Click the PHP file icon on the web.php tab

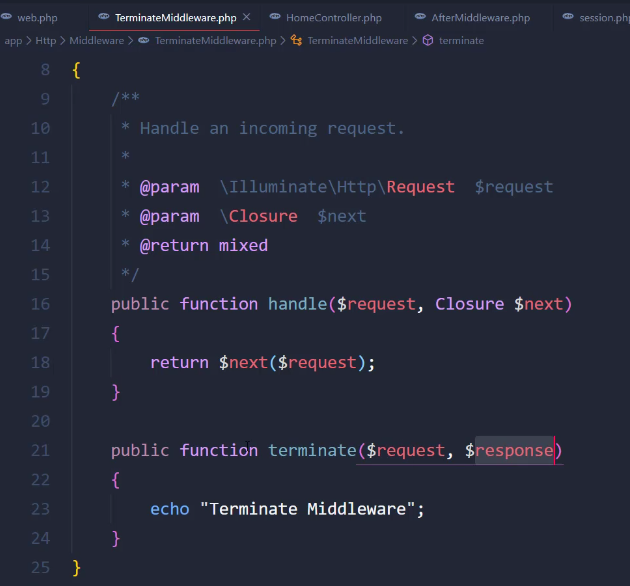tap(6, 16)
